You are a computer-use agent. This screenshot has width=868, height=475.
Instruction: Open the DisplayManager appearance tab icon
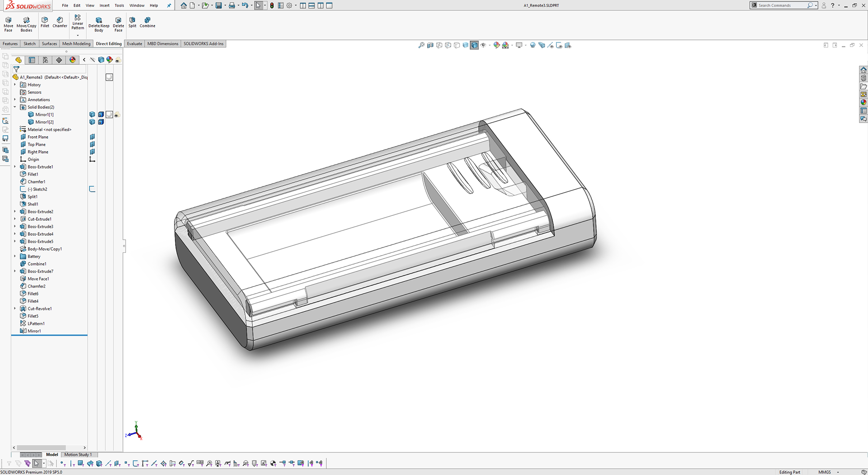coord(72,60)
